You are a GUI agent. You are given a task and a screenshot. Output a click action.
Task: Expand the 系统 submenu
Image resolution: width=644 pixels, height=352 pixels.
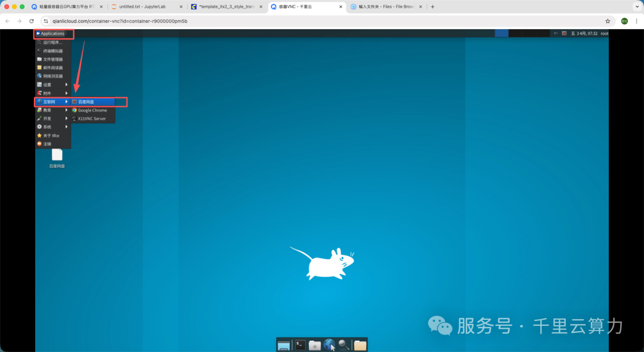[53, 127]
